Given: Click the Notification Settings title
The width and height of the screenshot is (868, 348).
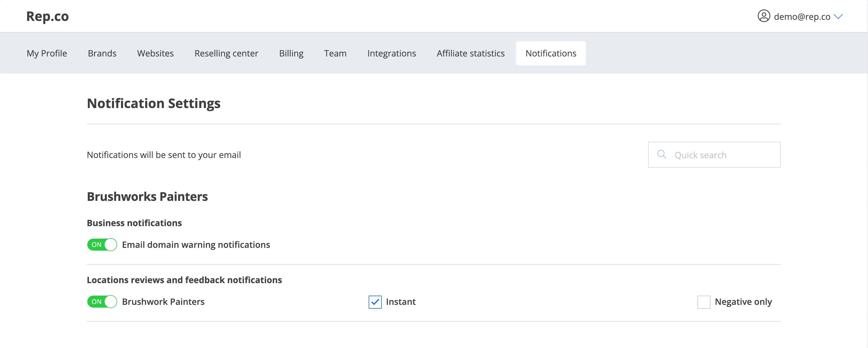Looking at the screenshot, I should click(154, 103).
